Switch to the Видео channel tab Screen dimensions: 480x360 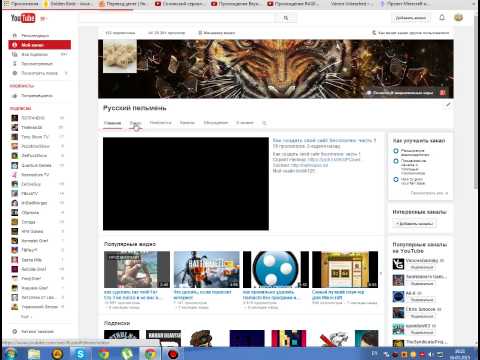135,123
